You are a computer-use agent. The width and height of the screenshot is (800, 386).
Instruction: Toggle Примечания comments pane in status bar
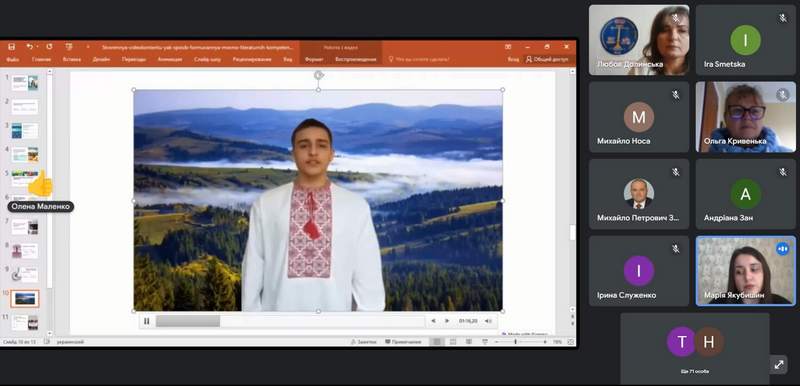click(x=403, y=342)
